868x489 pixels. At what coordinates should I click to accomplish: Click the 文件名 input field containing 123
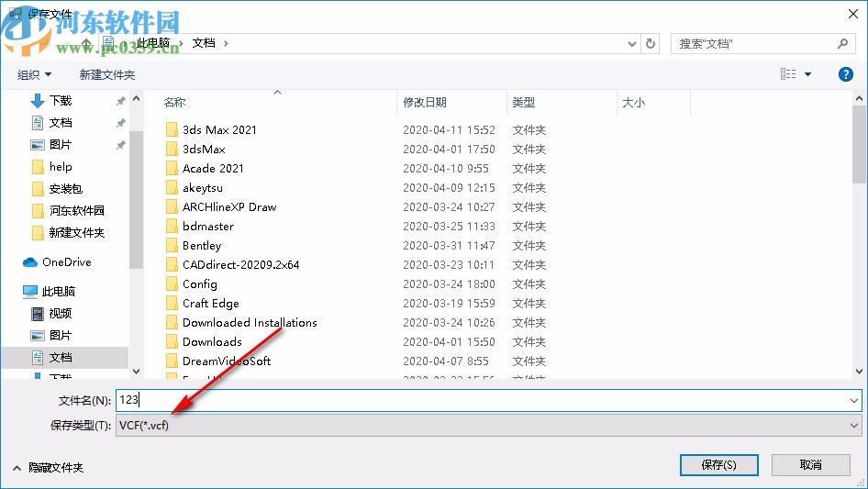pos(488,400)
